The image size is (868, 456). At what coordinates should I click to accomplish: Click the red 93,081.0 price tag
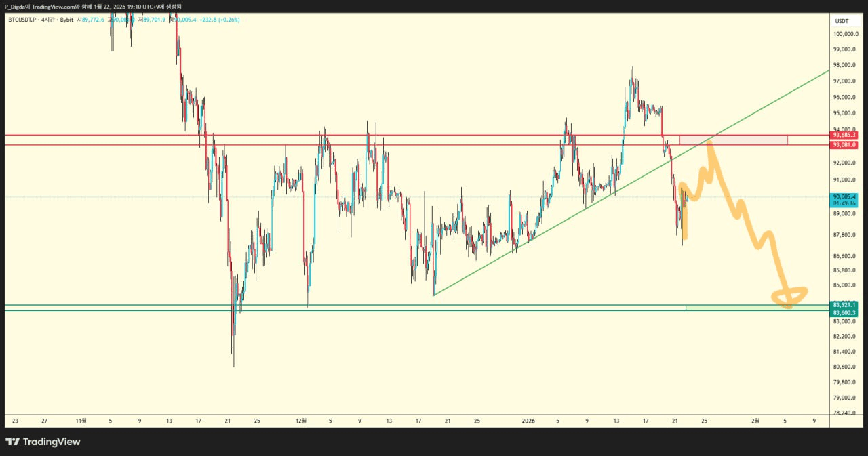(845, 145)
